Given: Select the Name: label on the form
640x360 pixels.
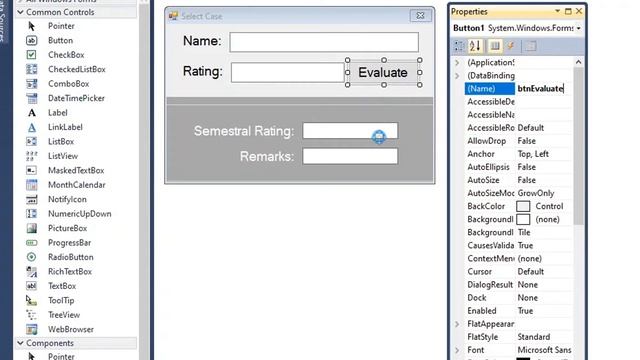Looking at the screenshot, I should [x=202, y=41].
